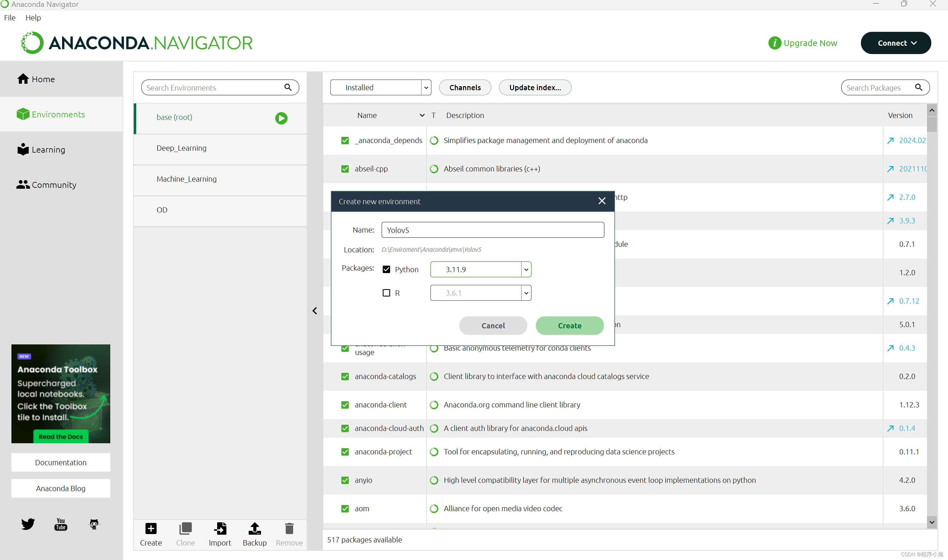Open the Anaconda Toolbox promo thumbnail

click(x=60, y=393)
